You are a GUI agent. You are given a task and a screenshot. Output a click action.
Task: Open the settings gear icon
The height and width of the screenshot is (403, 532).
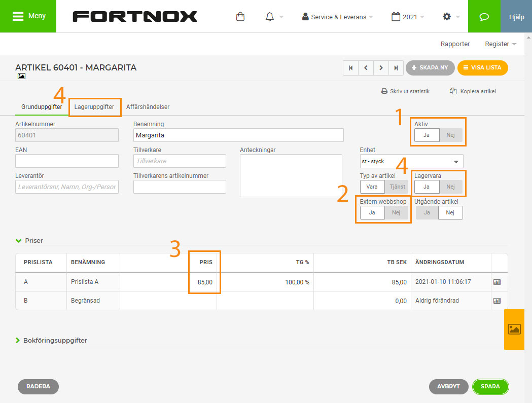[447, 17]
